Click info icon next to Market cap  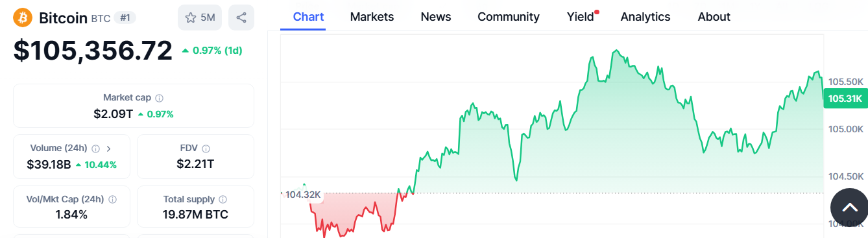point(160,98)
